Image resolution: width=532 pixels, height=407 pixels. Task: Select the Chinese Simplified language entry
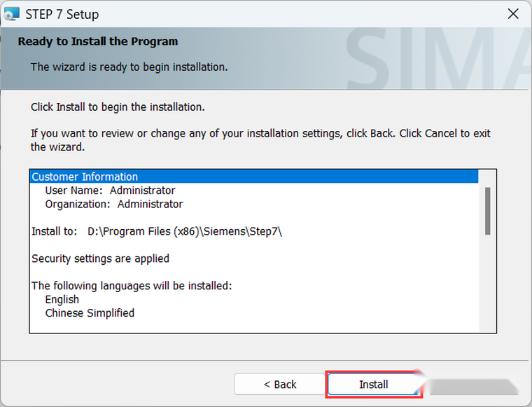pos(90,313)
